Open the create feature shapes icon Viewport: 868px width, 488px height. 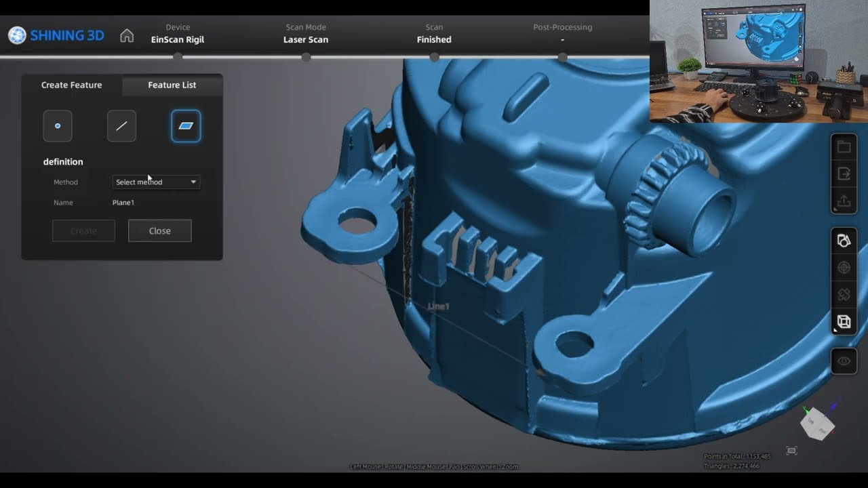[x=844, y=241]
